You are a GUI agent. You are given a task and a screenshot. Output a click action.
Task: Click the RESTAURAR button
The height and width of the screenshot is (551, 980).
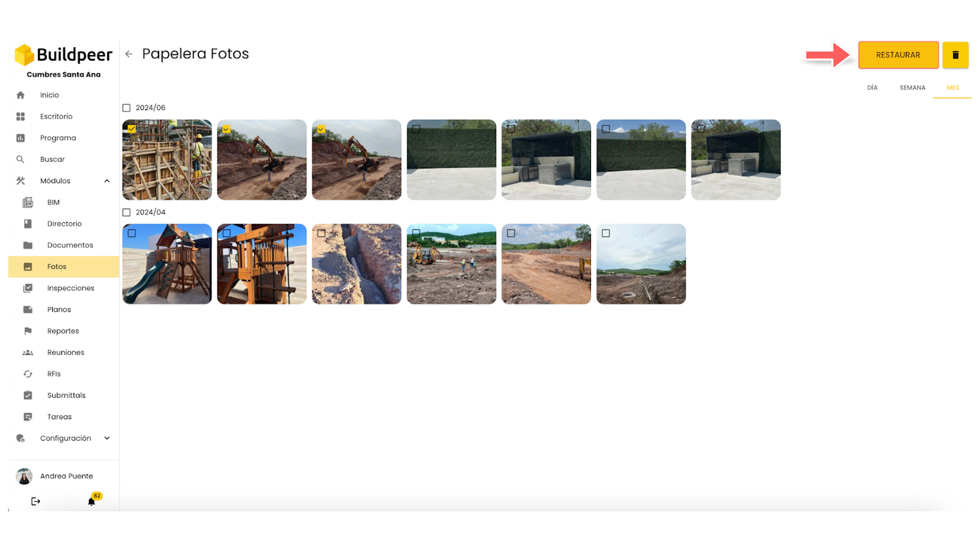tap(898, 55)
